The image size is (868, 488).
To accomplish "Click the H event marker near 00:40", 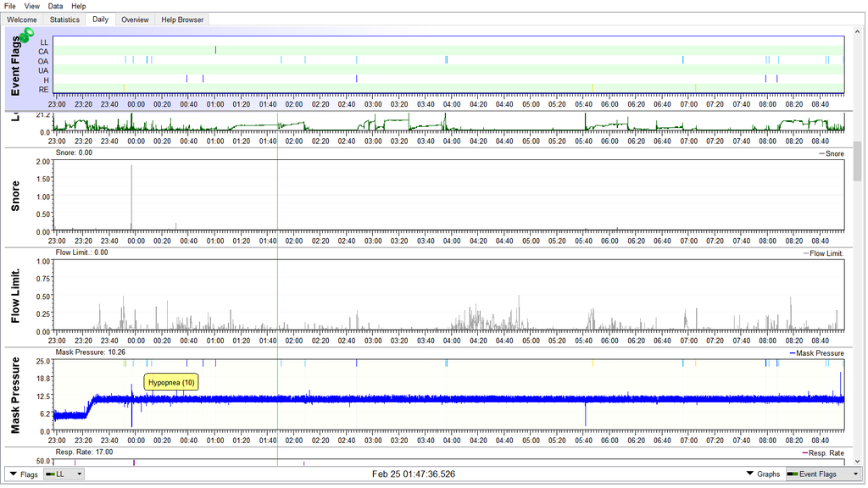I will pos(187,79).
